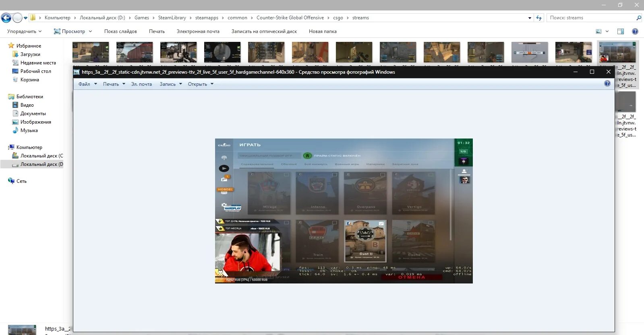Select 'Локальный диск (D' in sidebar

pyautogui.click(x=41, y=164)
